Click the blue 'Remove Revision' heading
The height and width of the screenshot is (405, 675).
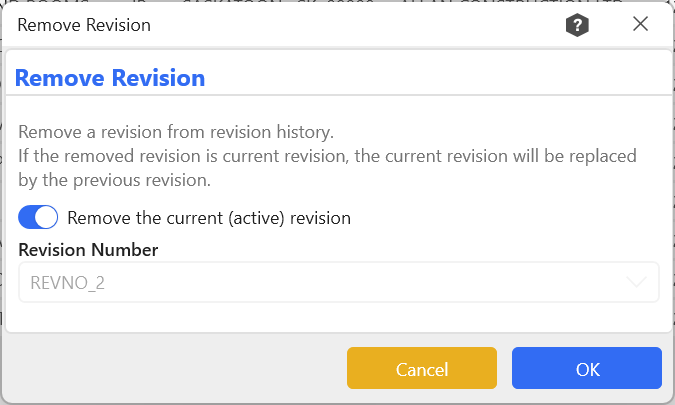(x=110, y=78)
